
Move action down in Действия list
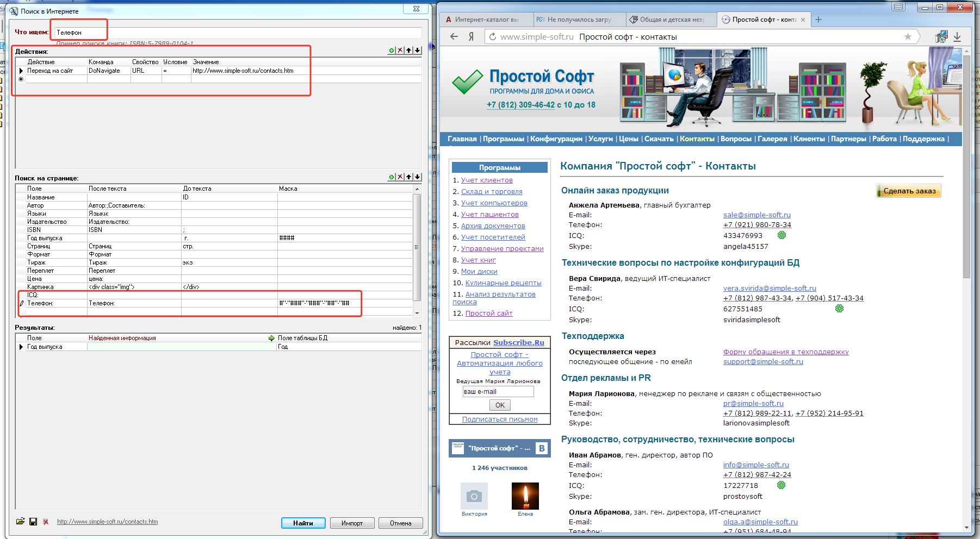point(418,51)
